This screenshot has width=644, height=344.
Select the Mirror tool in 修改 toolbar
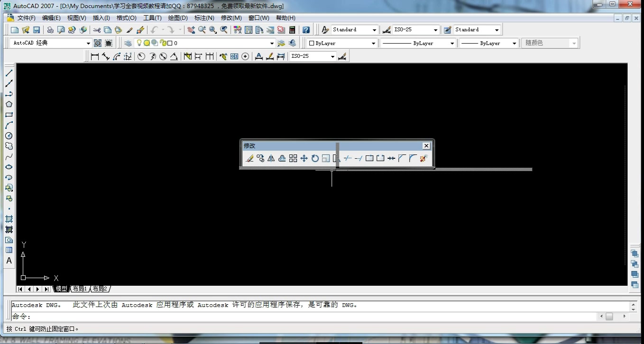point(271,159)
